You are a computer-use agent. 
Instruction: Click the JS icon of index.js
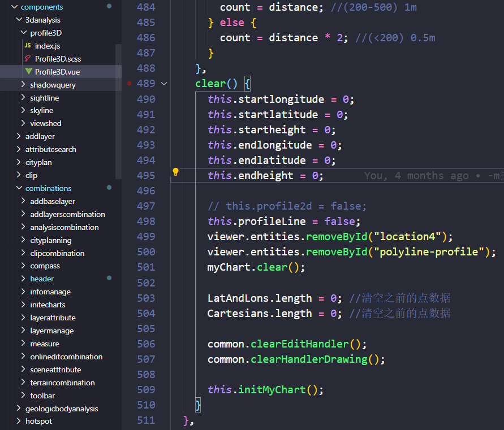click(28, 46)
